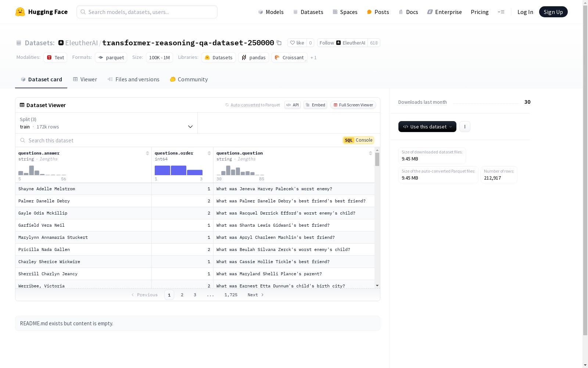588x368 pixels.
Task: Click the heart like icon
Action: (293, 43)
